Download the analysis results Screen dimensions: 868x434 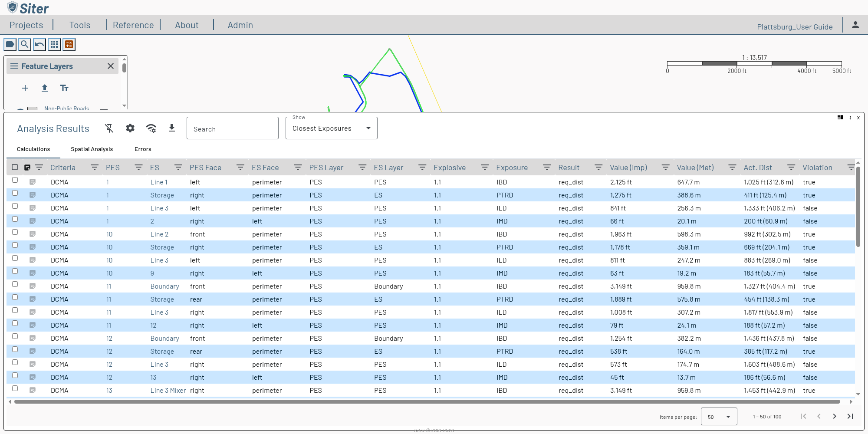(x=172, y=128)
